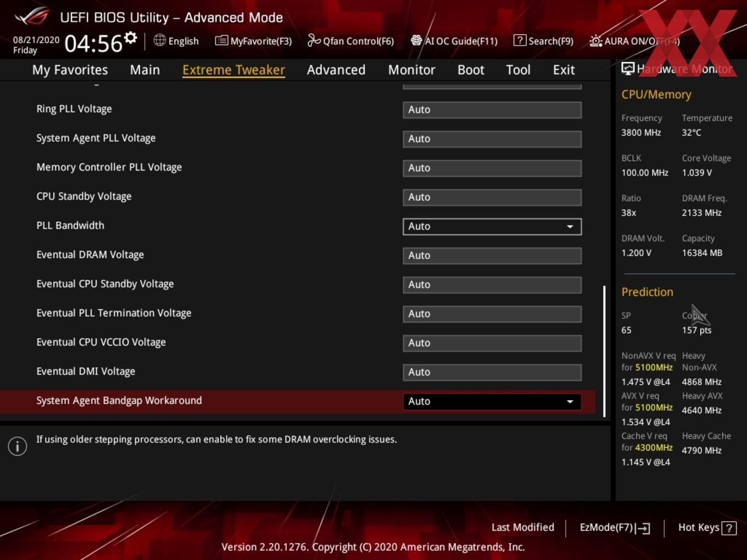Screen dimensions: 747x560
Task: Switch to the Main tab
Action: click(145, 70)
